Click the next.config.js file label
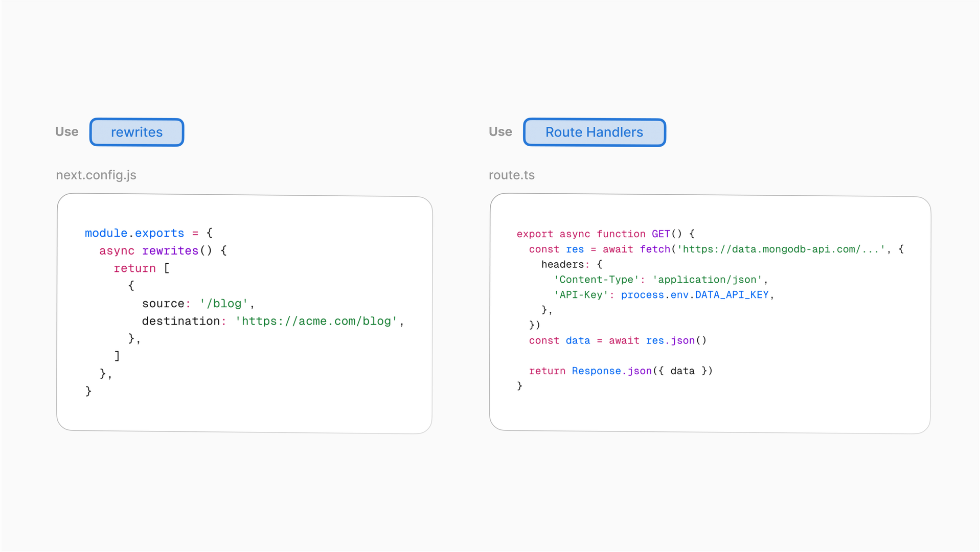This screenshot has height=552, width=980. [x=96, y=175]
